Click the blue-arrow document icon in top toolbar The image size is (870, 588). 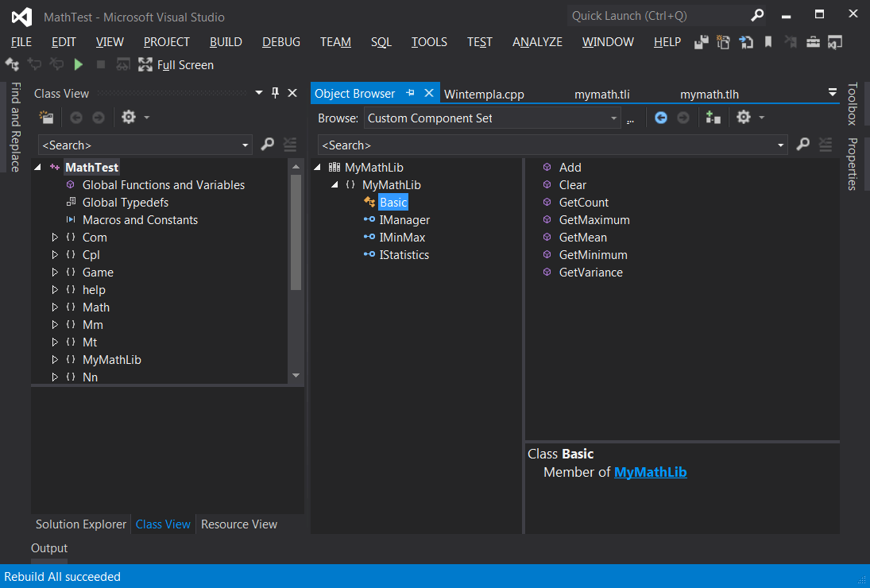[x=746, y=41]
